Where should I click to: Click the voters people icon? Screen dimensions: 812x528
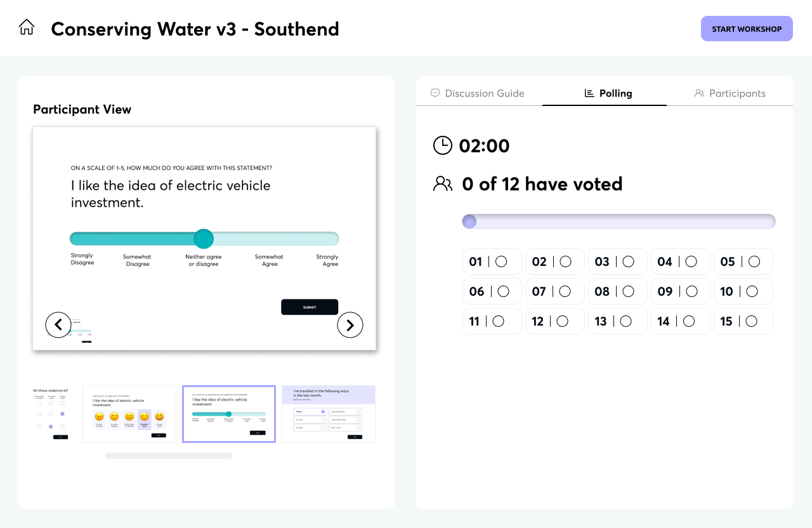443,184
